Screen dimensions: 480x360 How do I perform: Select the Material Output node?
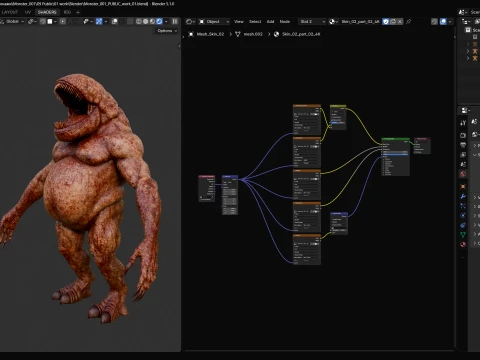pos(422,146)
